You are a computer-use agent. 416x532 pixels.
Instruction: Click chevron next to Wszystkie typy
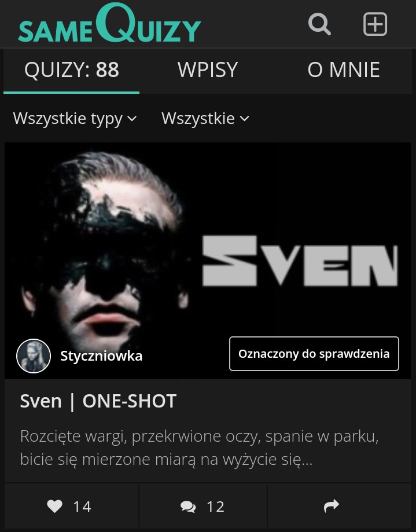(132, 119)
